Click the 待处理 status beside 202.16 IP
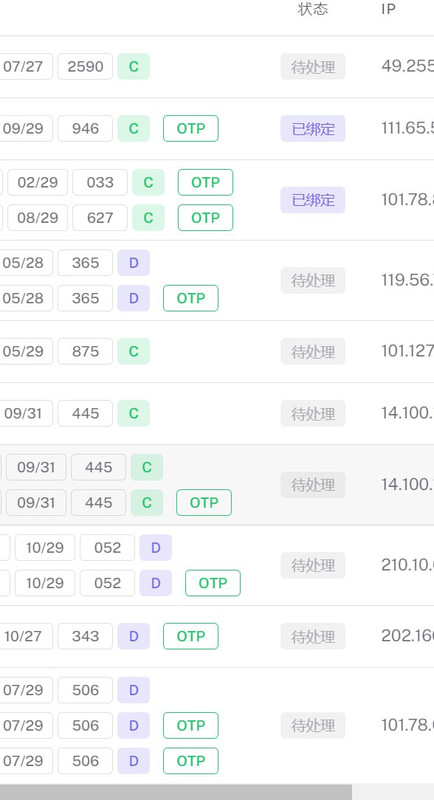The width and height of the screenshot is (434, 800). pyautogui.click(x=313, y=636)
